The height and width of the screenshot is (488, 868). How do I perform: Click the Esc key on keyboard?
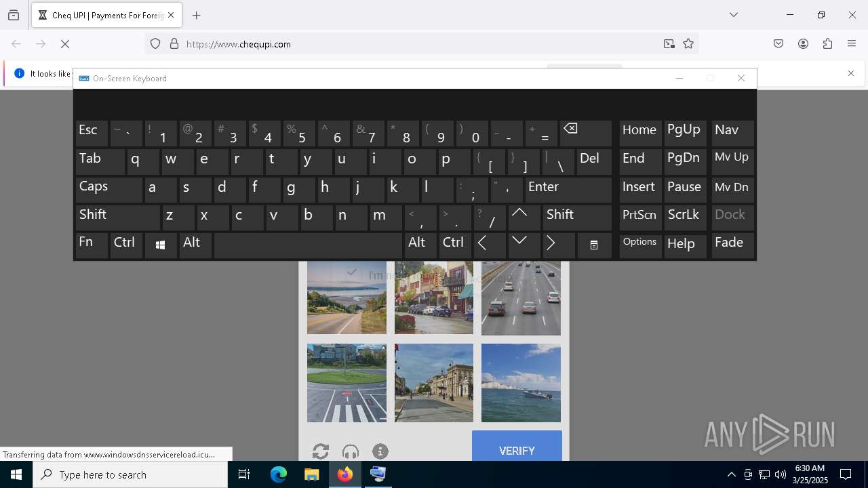tap(92, 134)
